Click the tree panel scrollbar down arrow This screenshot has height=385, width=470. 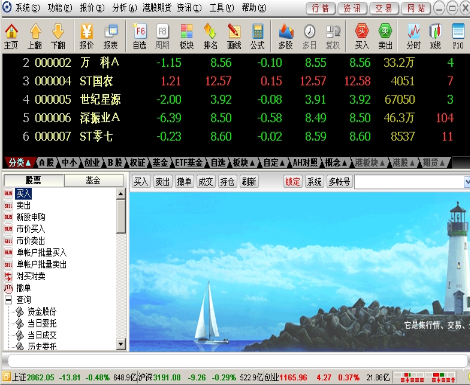pyautogui.click(x=121, y=344)
